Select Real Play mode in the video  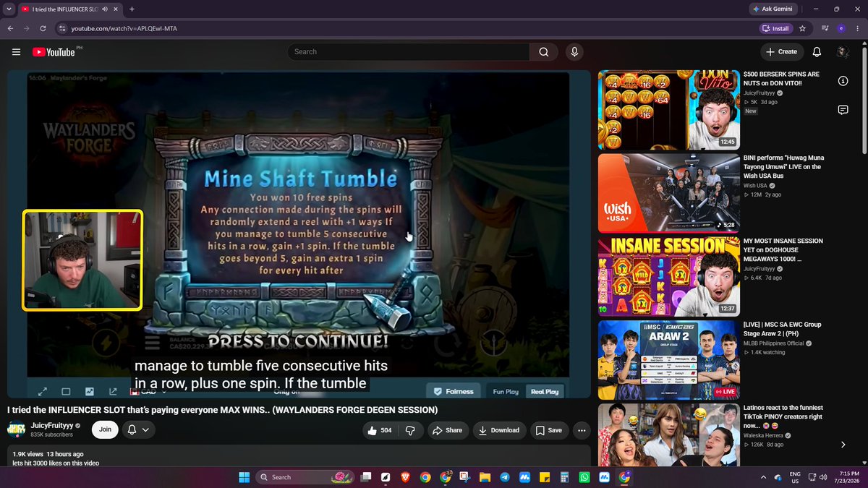(x=545, y=392)
